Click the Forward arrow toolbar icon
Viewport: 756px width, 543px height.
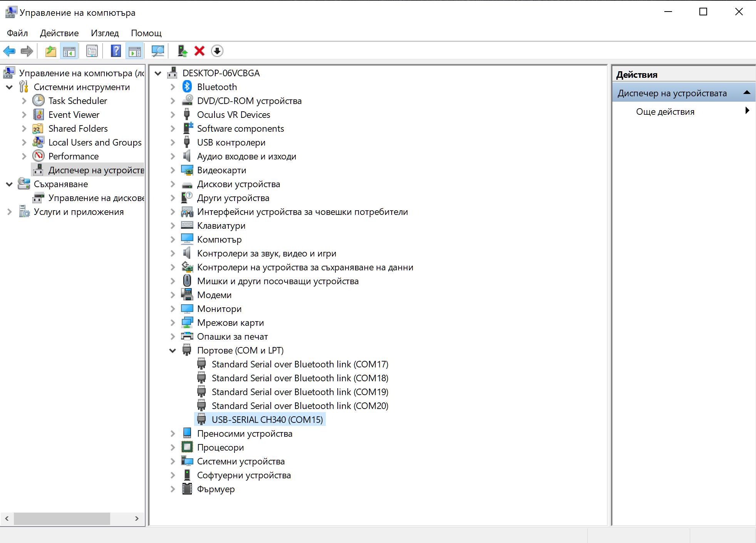(27, 51)
